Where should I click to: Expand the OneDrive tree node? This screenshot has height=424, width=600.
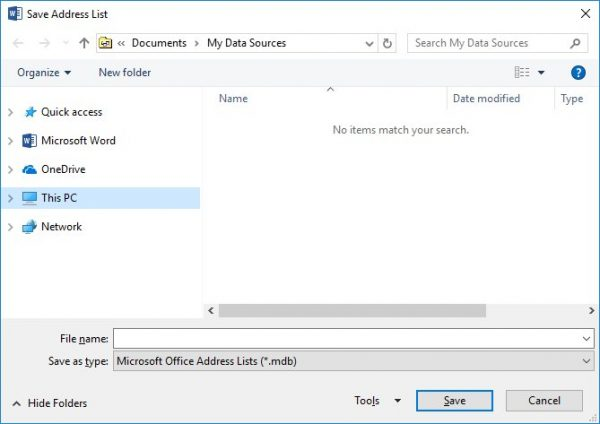tap(11, 170)
